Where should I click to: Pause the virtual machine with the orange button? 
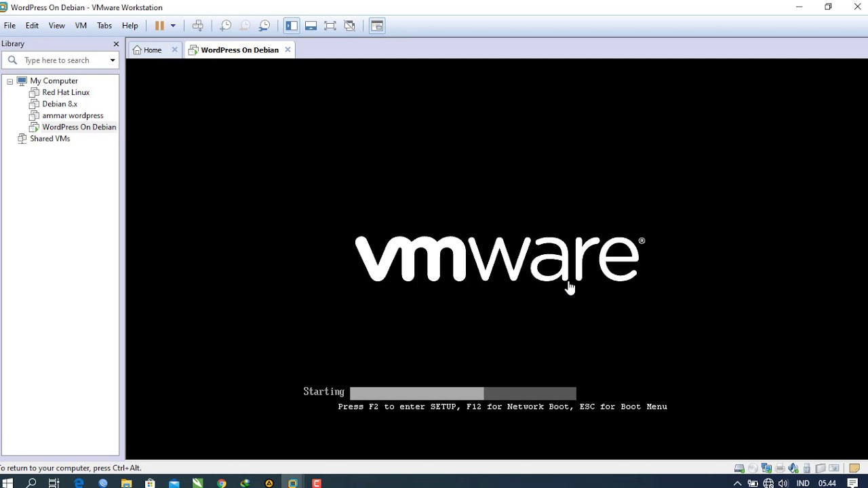(159, 26)
